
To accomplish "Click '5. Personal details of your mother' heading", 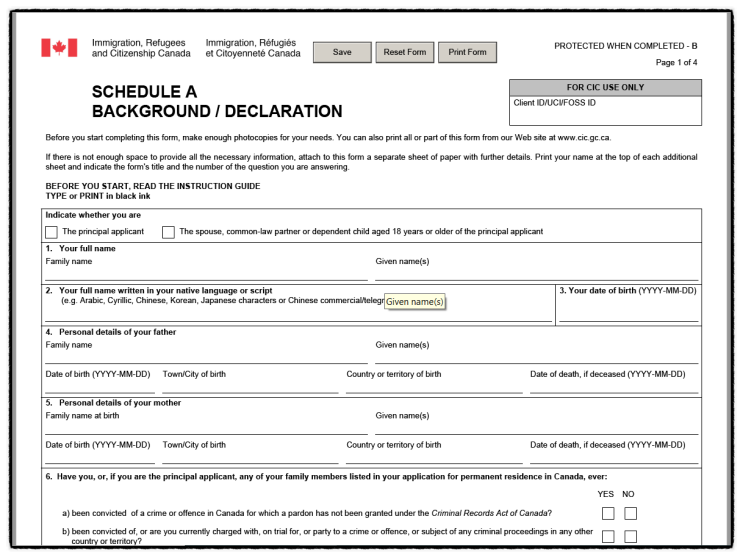I will 113,403.
